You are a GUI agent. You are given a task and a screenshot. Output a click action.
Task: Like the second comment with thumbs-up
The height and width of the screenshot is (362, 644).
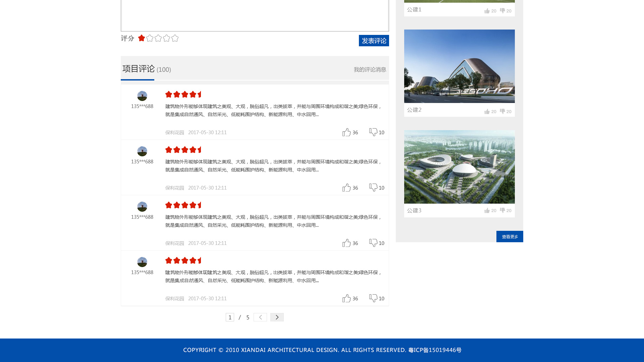pos(346,188)
